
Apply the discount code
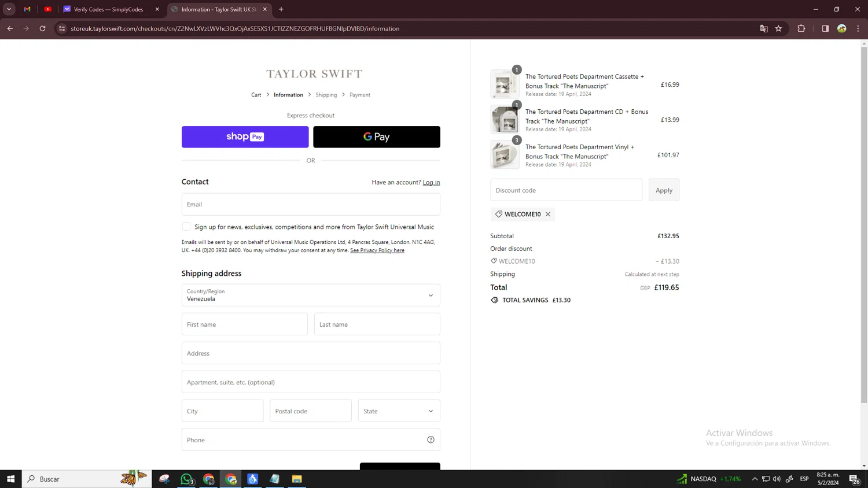coord(664,190)
